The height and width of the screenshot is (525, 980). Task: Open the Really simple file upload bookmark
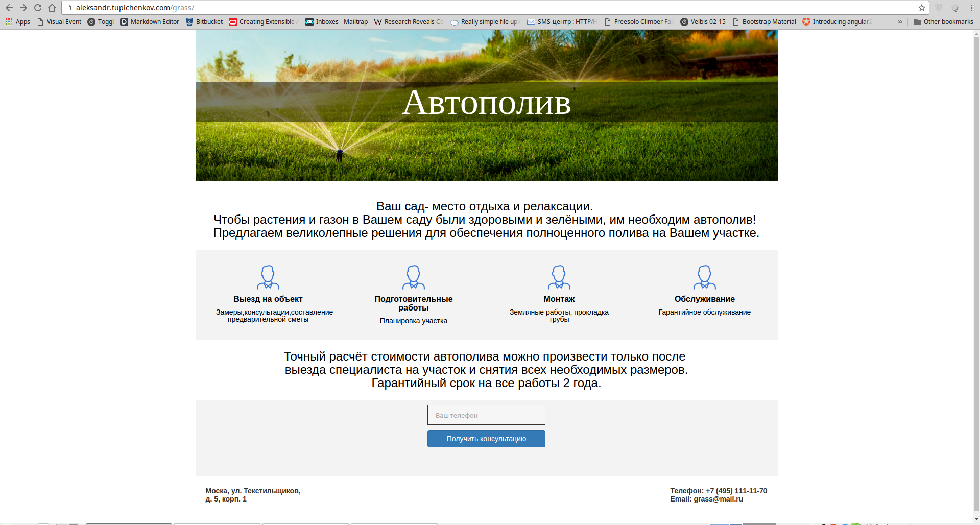485,22
